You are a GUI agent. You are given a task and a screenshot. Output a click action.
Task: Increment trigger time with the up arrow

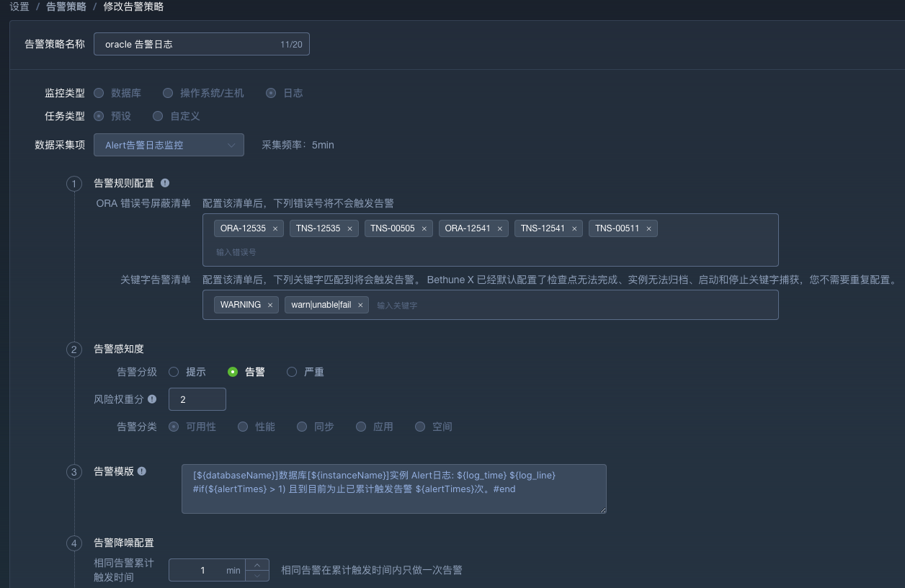click(x=257, y=565)
